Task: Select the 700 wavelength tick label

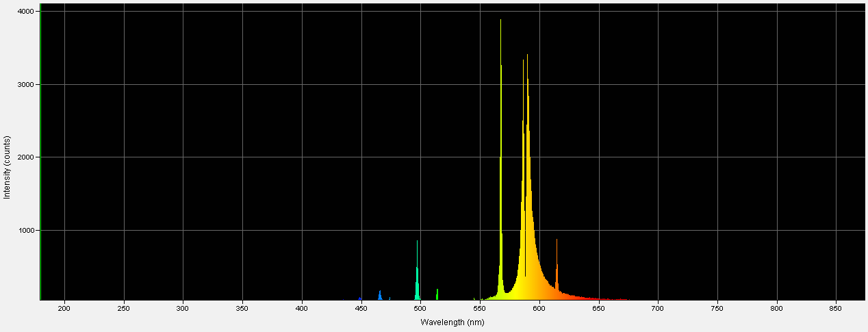Action: [x=658, y=309]
